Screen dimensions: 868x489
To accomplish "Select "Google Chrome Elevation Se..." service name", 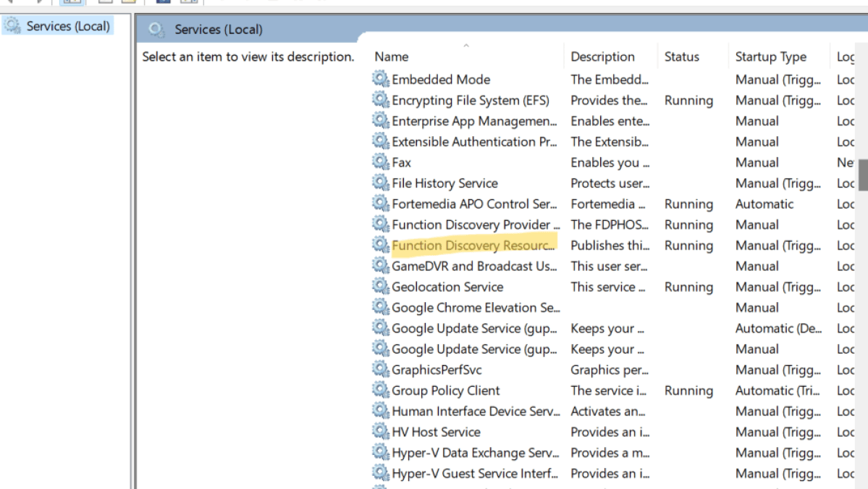I will click(476, 307).
